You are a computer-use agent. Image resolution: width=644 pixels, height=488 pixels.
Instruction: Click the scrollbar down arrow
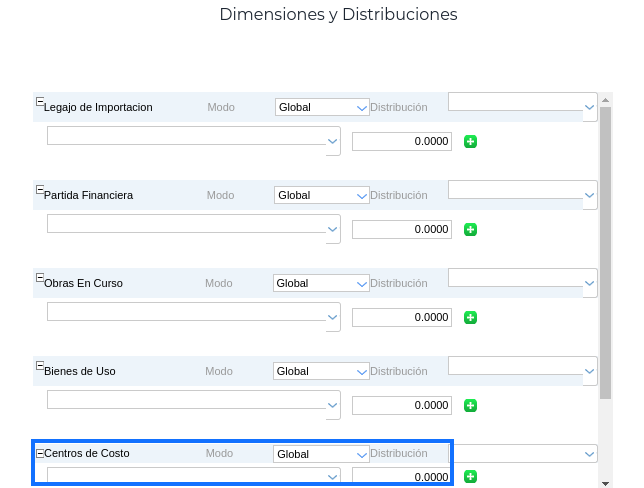605,482
